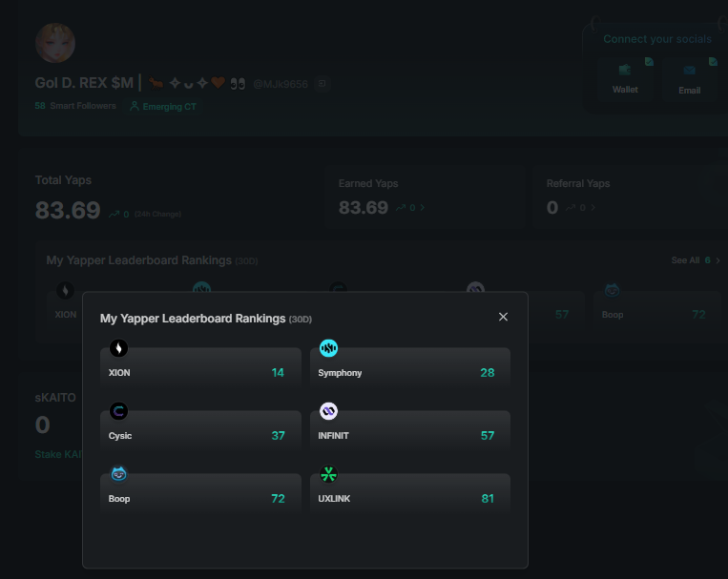Connect Wallet in socials panel
The width and height of the screenshot is (728, 579).
[625, 79]
